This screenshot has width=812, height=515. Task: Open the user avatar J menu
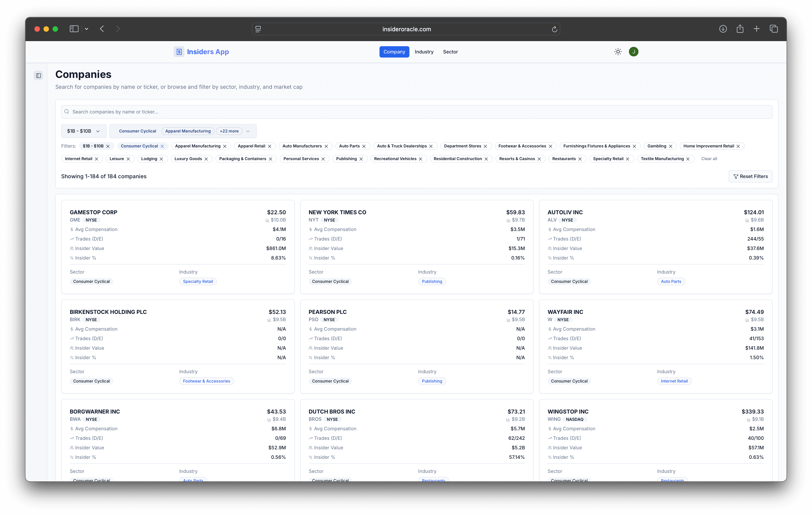coord(633,52)
